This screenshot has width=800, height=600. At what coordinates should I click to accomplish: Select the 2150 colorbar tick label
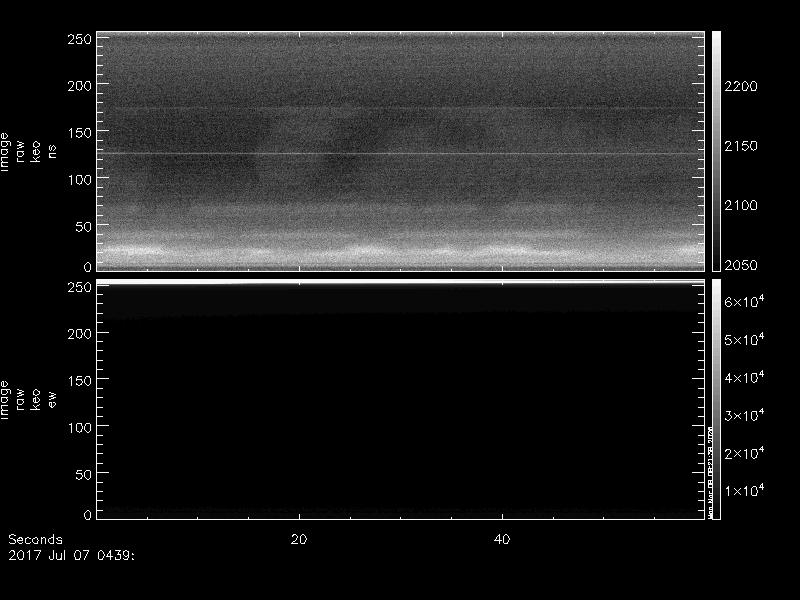point(741,147)
